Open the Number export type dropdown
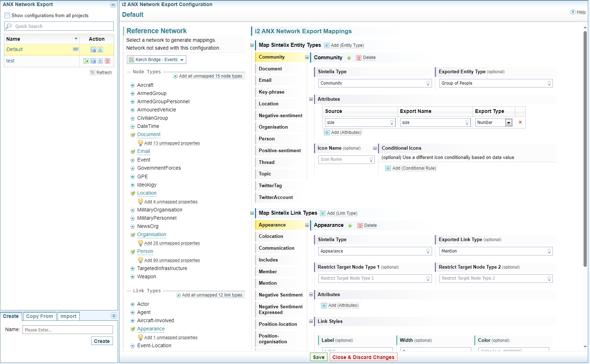Viewport: 590px width, 364px height. [x=508, y=123]
